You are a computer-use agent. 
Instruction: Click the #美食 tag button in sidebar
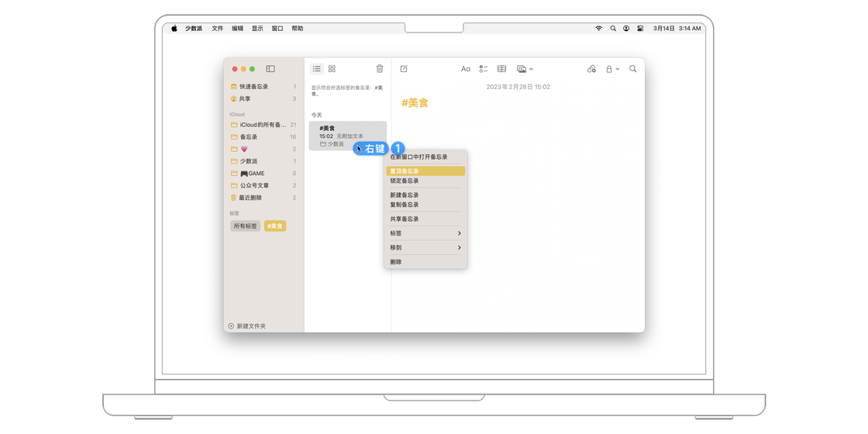(x=275, y=226)
